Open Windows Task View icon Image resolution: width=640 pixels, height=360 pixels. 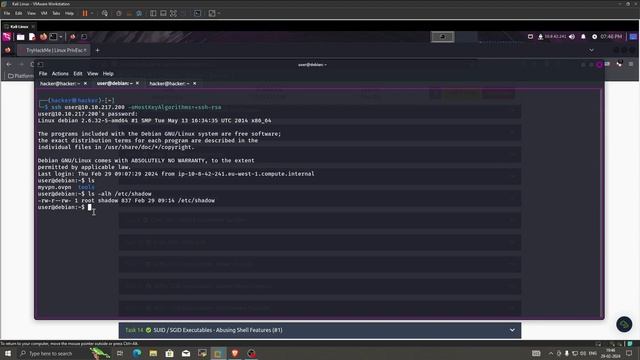[120, 353]
